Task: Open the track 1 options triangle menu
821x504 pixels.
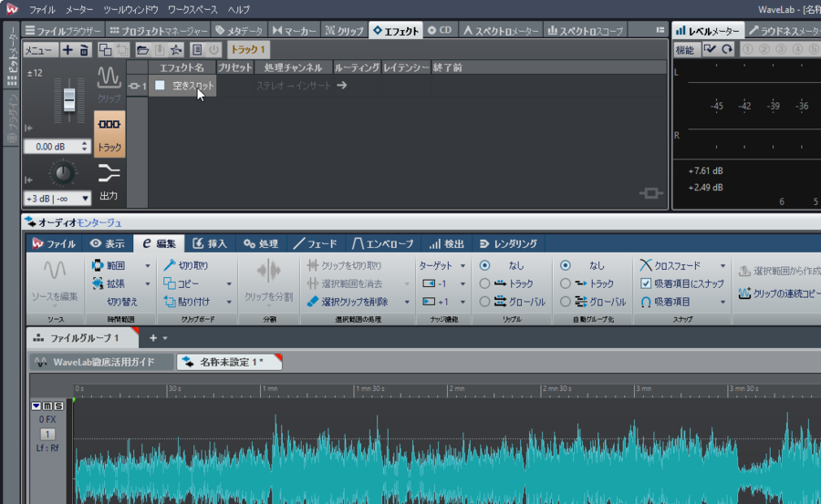Action: coord(36,406)
